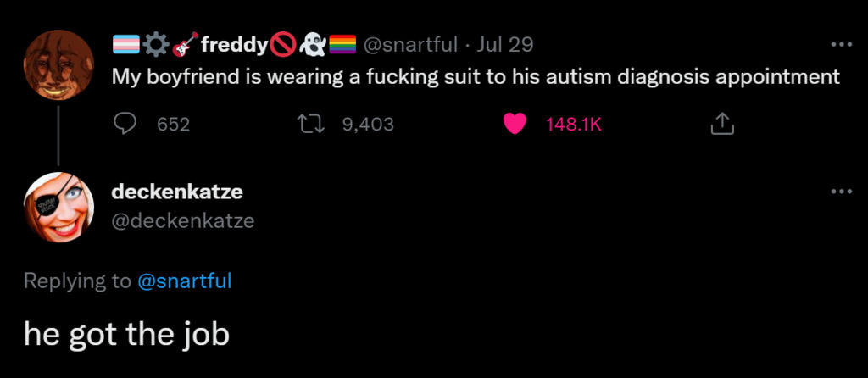Follow the blue @snartful mention in Replying to
Image resolution: width=868 pixels, height=378 pixels.
tap(184, 281)
